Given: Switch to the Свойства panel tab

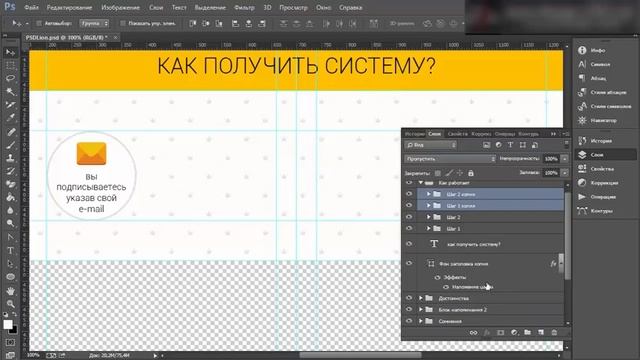Looking at the screenshot, I should point(457,134).
